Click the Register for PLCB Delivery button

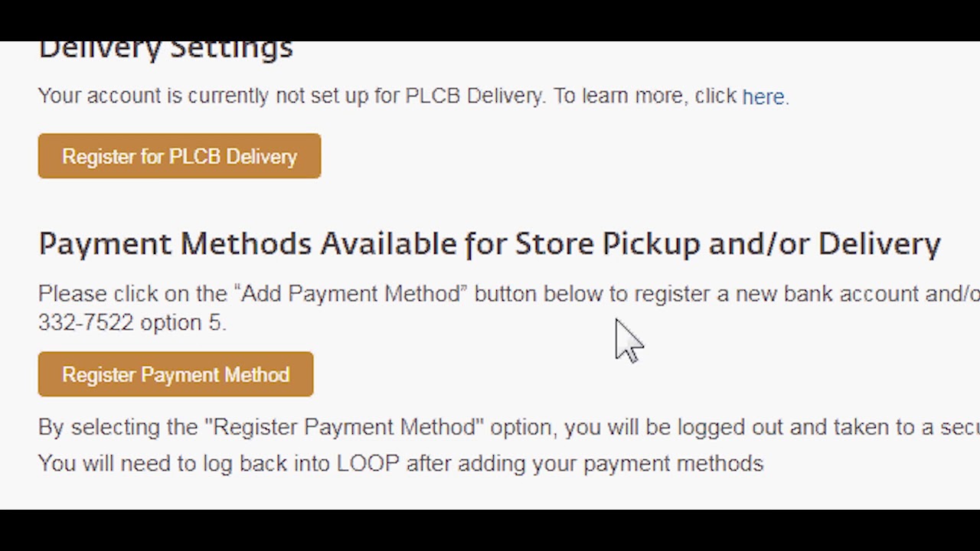point(179,157)
